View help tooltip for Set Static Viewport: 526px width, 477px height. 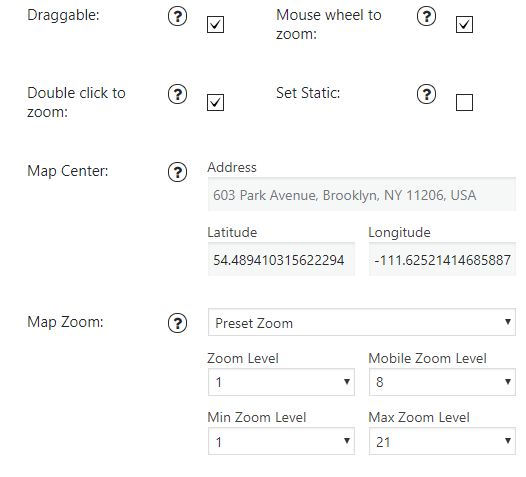[x=426, y=94]
